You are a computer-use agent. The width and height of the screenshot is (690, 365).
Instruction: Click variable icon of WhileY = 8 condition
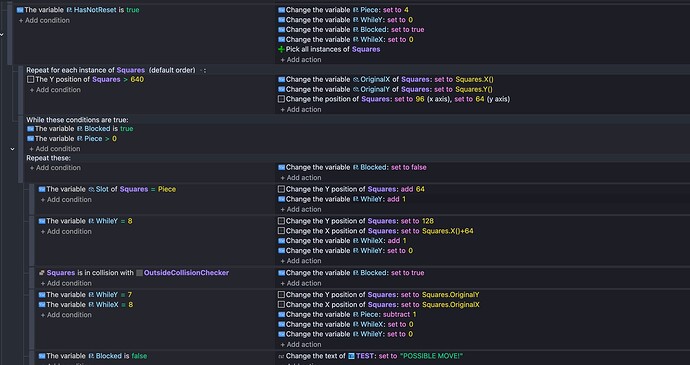pos(42,221)
